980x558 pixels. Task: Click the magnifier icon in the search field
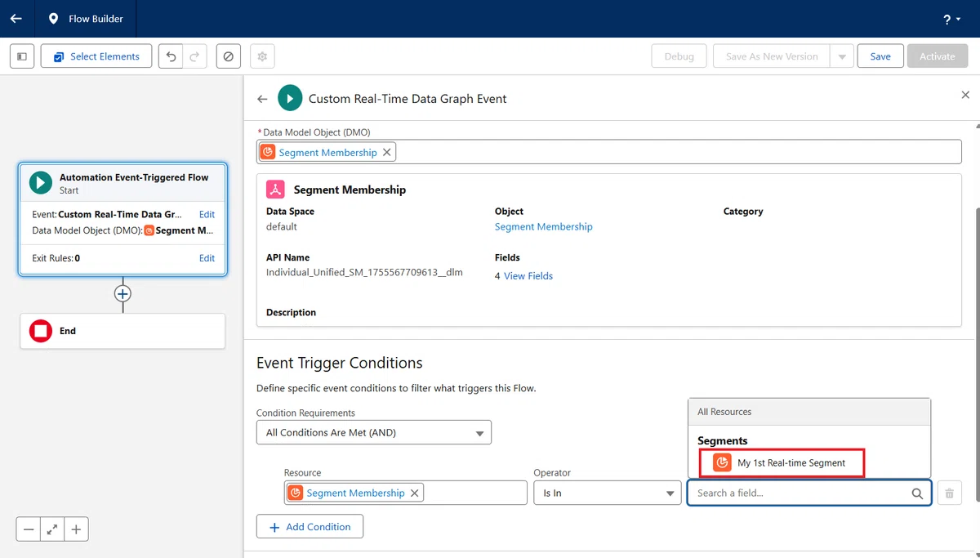tap(917, 493)
